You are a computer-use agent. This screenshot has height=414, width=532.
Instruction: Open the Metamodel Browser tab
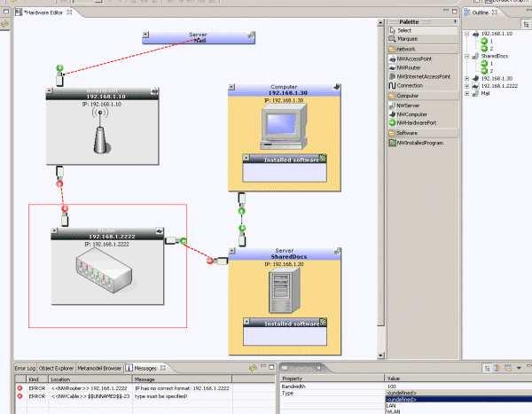pyautogui.click(x=99, y=368)
